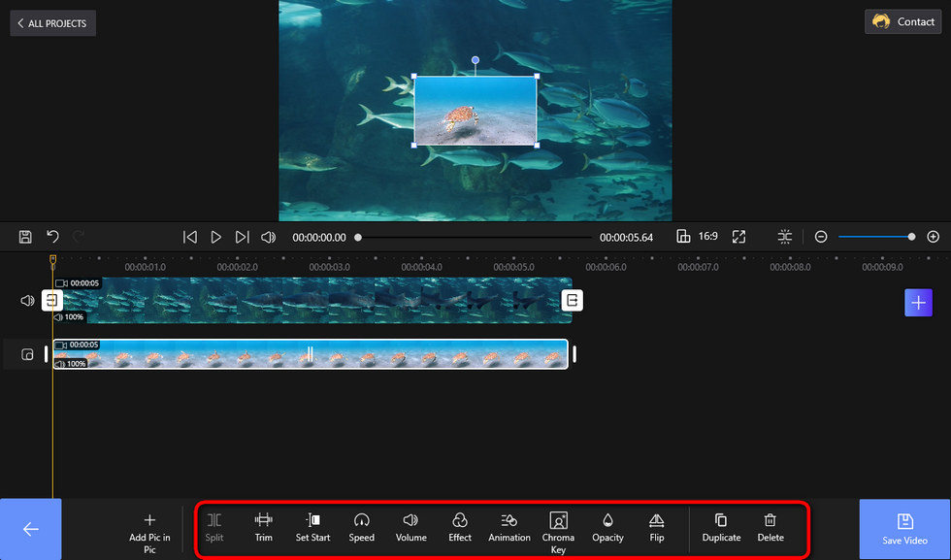Screen dimensions: 951x560
Task: Go back to ALL PROJECTS
Action: click(x=52, y=23)
